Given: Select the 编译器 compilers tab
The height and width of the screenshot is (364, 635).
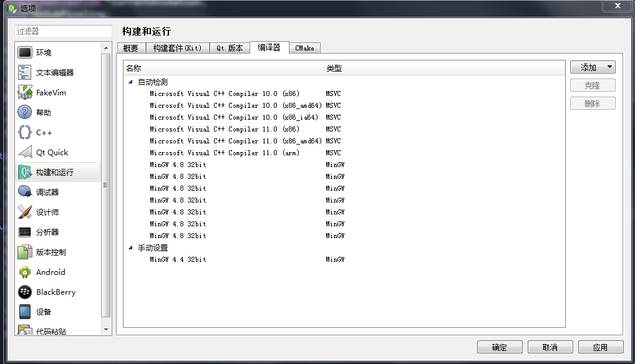Looking at the screenshot, I should (269, 47).
